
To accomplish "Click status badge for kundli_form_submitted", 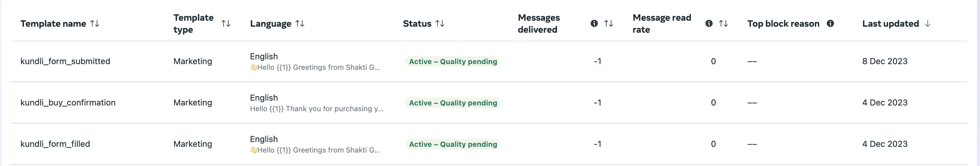I will tap(453, 61).
